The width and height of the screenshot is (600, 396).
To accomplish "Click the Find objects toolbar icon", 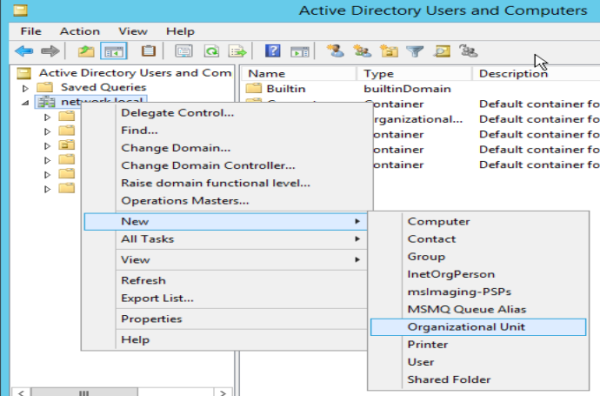I will tap(442, 51).
